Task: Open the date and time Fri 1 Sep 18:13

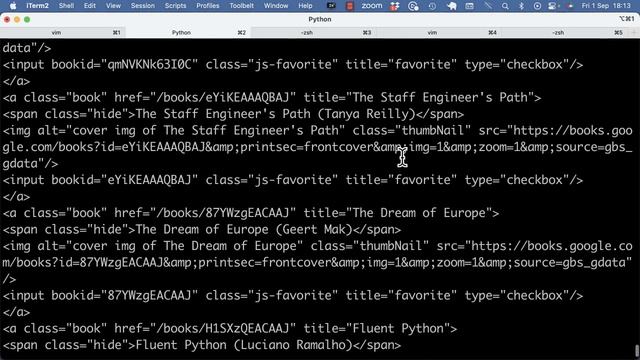Action: [x=606, y=6]
